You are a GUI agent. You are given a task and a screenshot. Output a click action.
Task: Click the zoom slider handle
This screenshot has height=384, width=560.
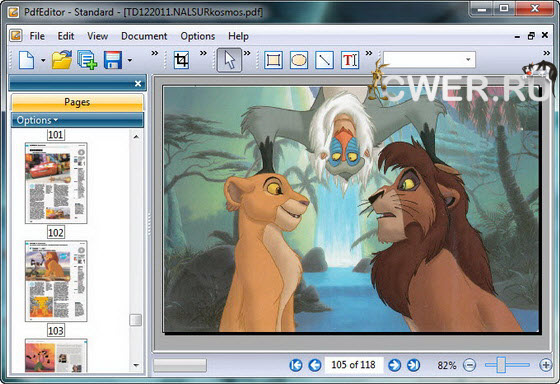[501, 365]
